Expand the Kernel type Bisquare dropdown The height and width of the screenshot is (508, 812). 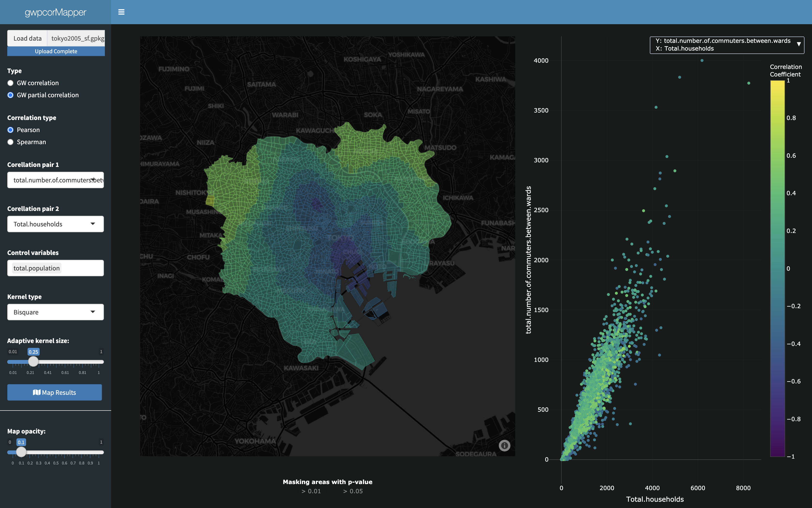[x=55, y=312]
